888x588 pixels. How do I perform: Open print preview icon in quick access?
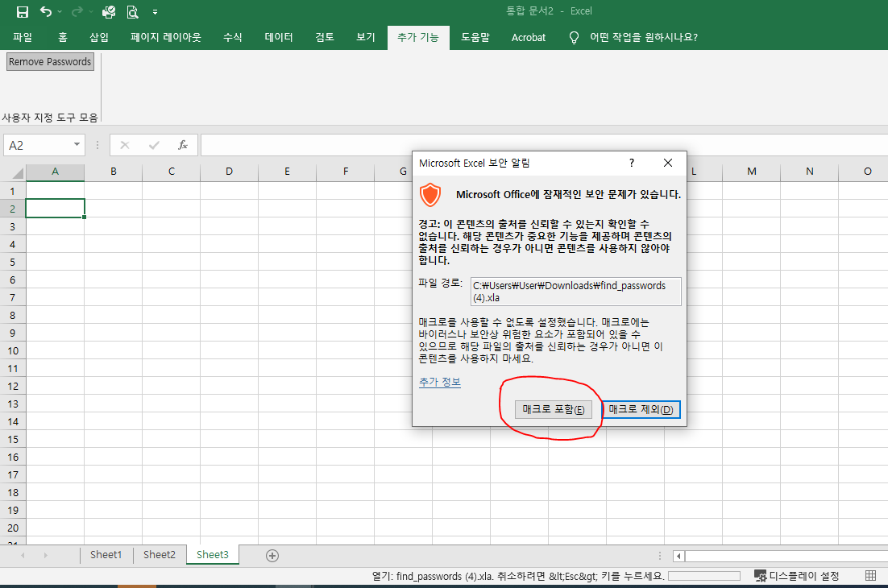click(132, 11)
